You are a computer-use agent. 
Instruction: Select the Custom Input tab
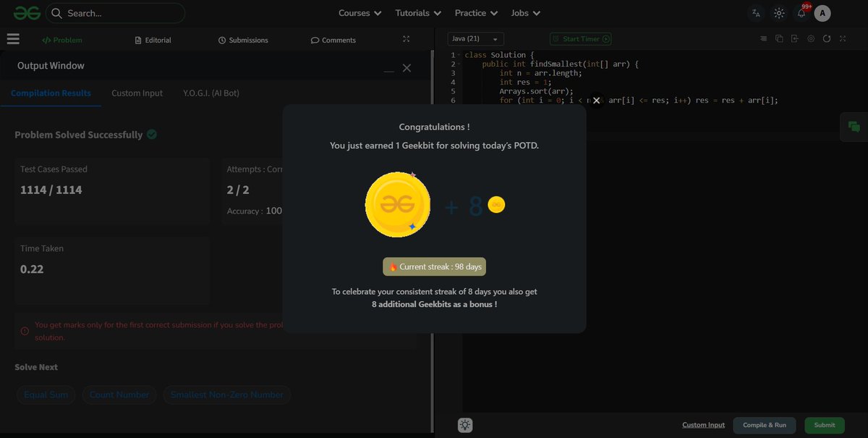(x=137, y=93)
